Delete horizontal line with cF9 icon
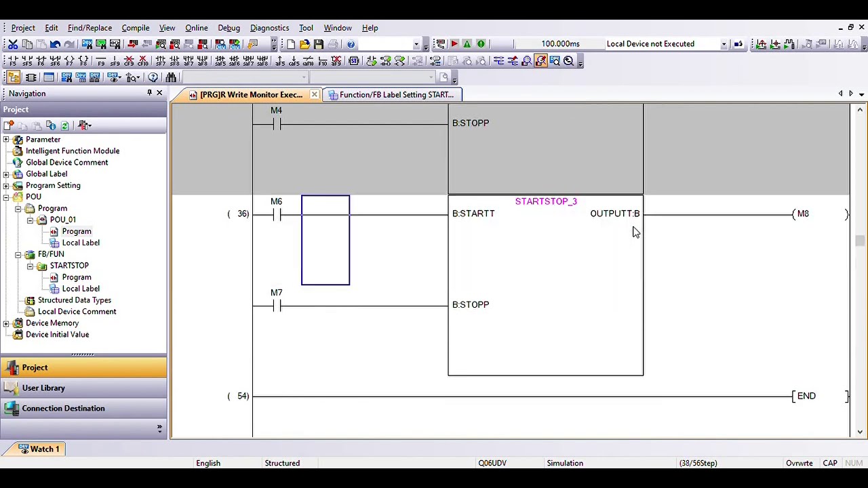The image size is (868, 488). [130, 61]
